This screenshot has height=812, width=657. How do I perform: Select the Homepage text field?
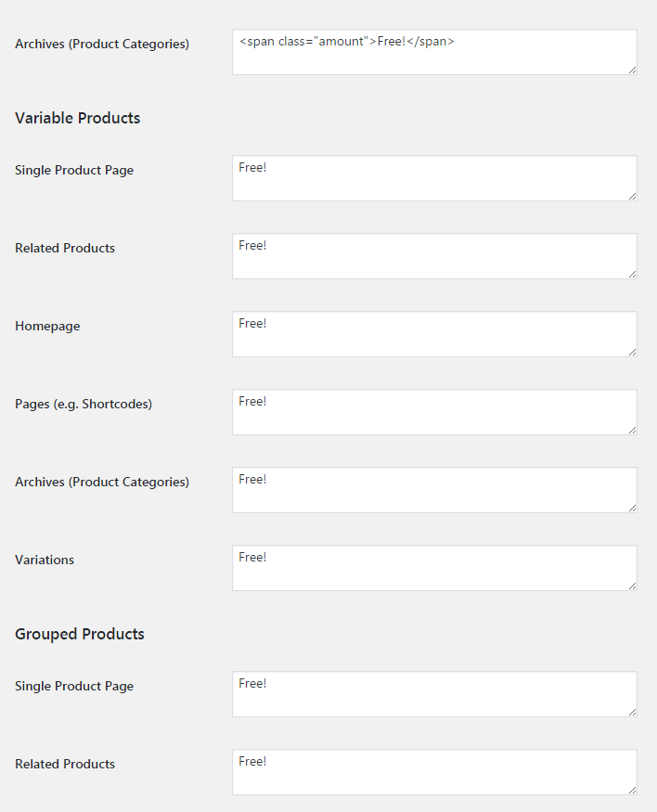click(x=434, y=334)
